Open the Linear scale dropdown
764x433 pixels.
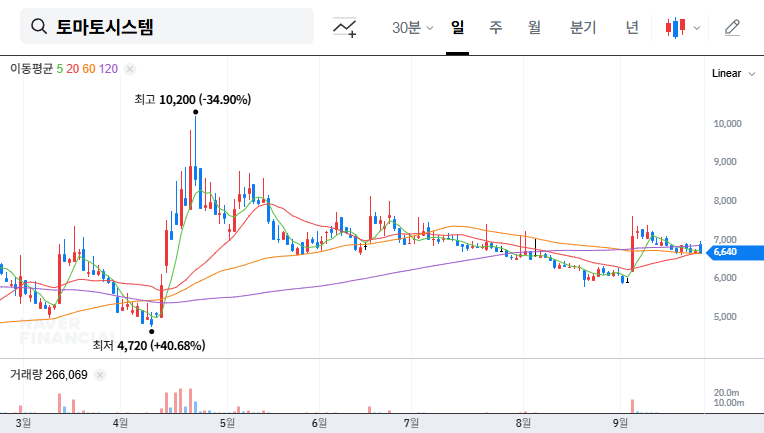click(733, 74)
